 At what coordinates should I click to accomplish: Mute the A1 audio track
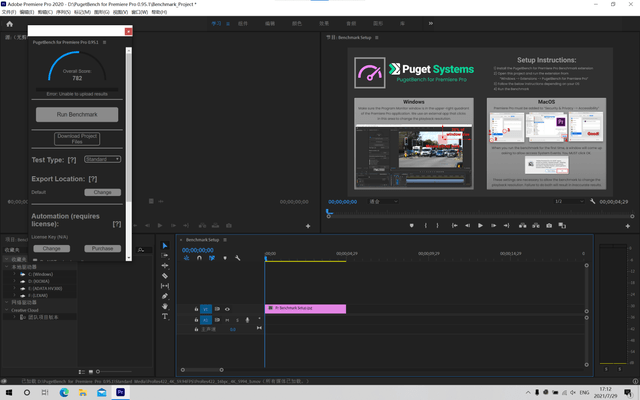(x=227, y=320)
